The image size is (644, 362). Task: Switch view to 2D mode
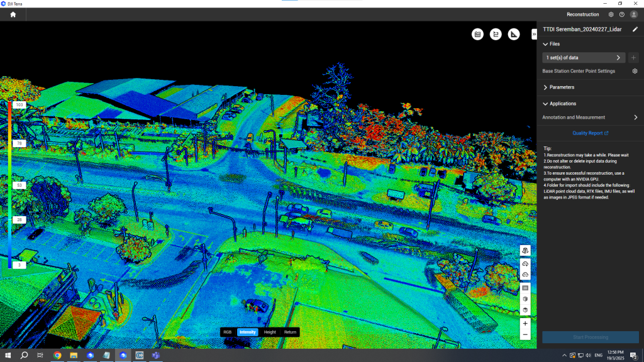click(x=525, y=287)
